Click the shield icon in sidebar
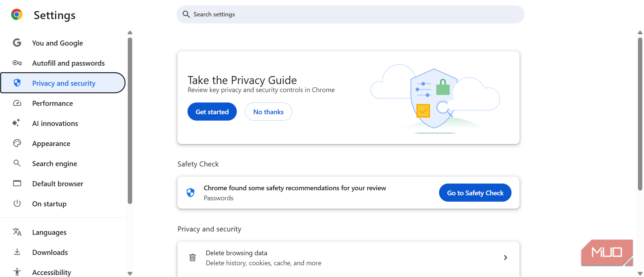 [x=17, y=83]
